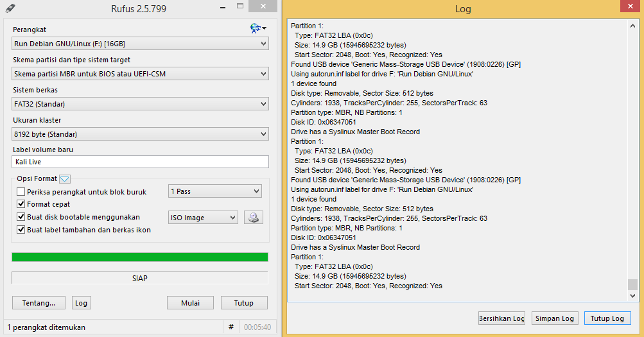Toggle Periksa perangkat untuk blok buruk checkbox
644x337 pixels.
click(21, 192)
